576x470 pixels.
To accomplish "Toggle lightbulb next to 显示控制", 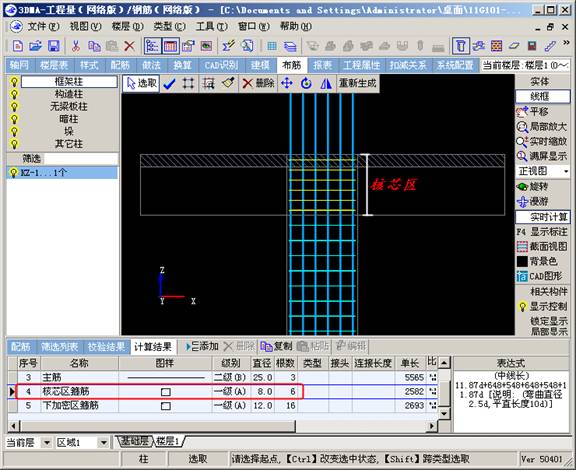I will point(522,306).
